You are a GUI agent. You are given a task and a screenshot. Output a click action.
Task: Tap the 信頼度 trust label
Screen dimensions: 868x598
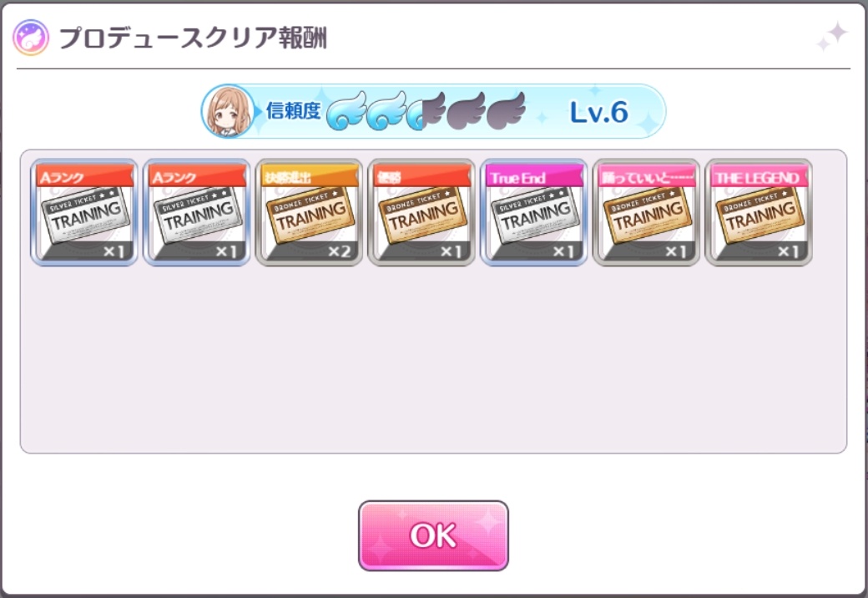coord(294,111)
